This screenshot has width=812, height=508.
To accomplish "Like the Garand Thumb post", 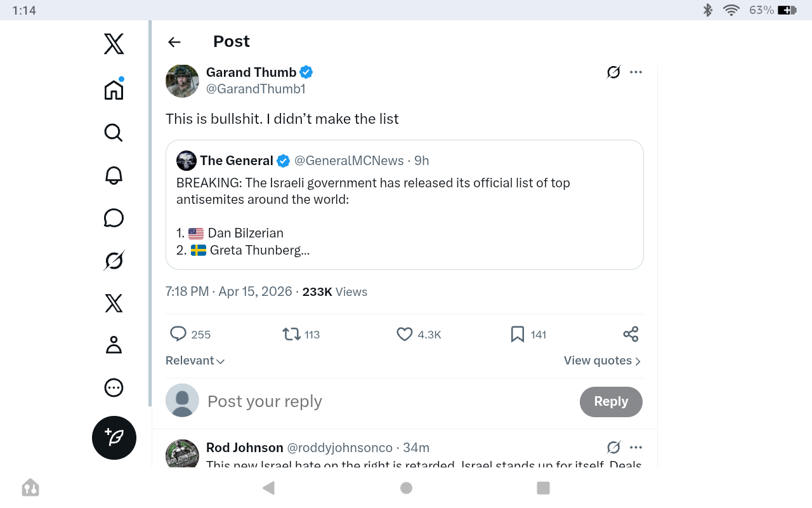I will pos(419,334).
